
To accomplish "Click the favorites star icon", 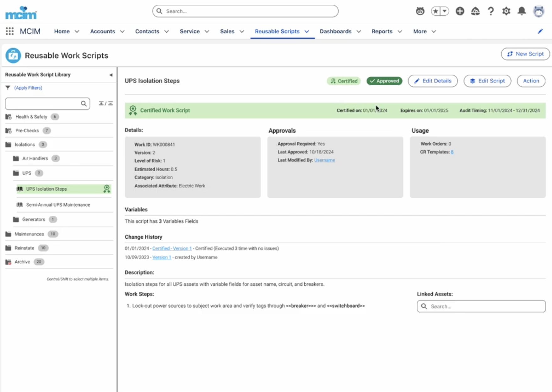I will pyautogui.click(x=436, y=11).
